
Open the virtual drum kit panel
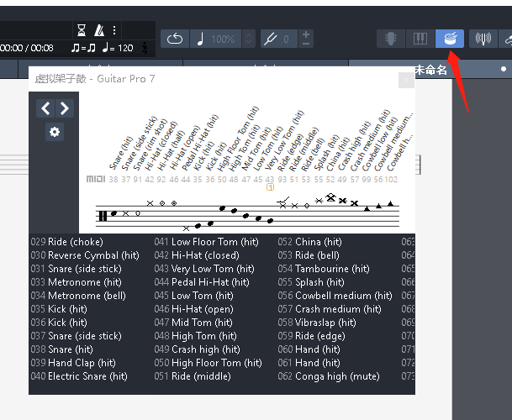click(449, 39)
